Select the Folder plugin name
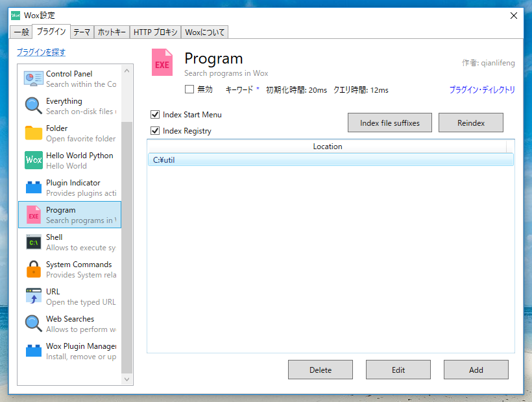 [x=56, y=128]
